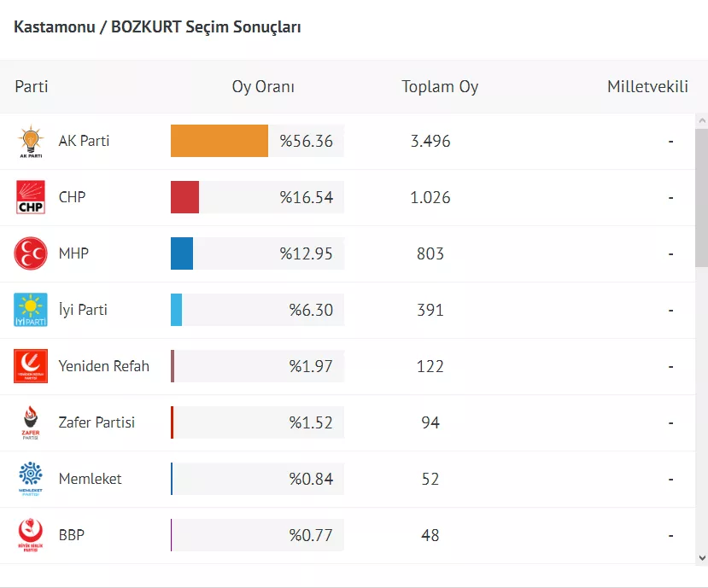708x588 pixels.
Task: Click the Yeniden Refah red logo
Action: coord(31,366)
